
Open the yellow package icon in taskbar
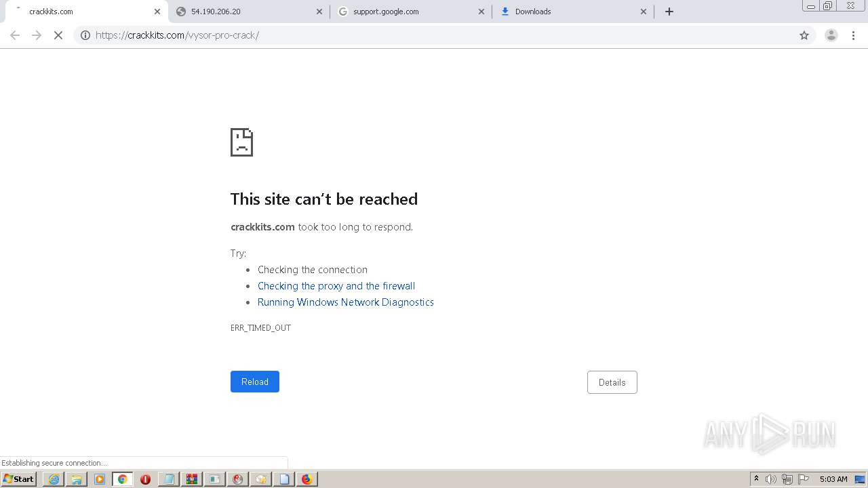click(x=260, y=479)
